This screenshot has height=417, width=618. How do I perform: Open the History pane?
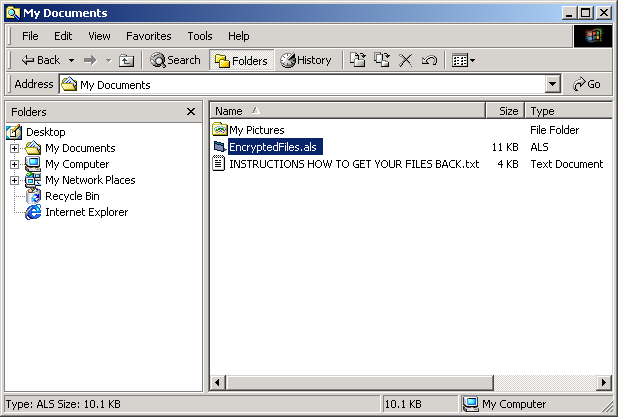(306, 60)
